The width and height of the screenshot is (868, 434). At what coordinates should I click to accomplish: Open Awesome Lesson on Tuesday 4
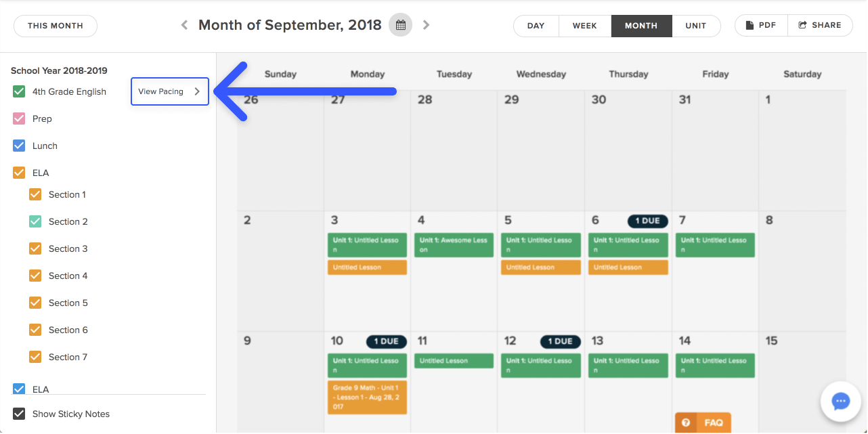pos(454,245)
